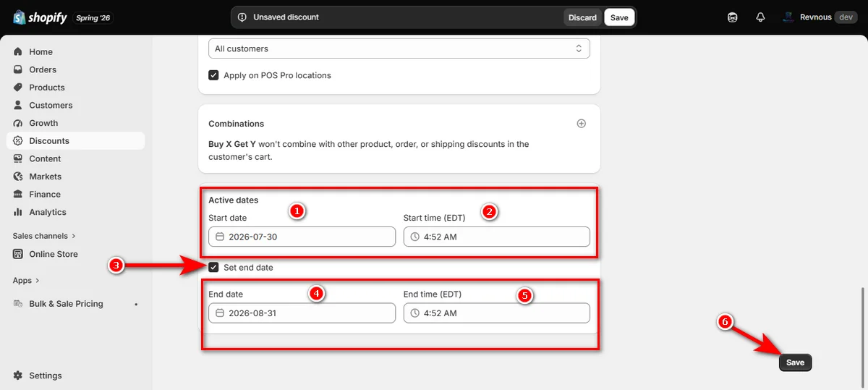Click the Orders inbox icon
Image resolution: width=868 pixels, height=390 pixels.
click(18, 69)
